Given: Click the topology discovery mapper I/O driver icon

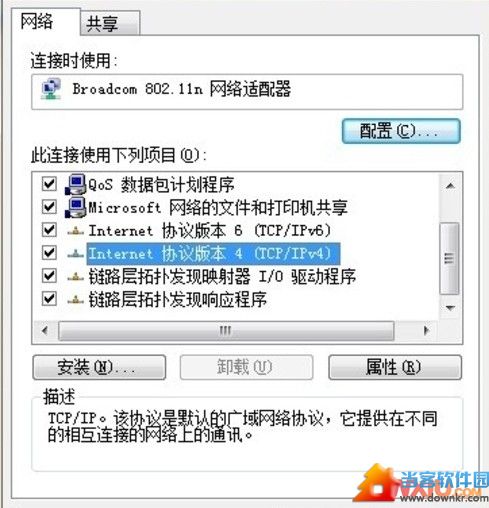Looking at the screenshot, I should (76, 277).
